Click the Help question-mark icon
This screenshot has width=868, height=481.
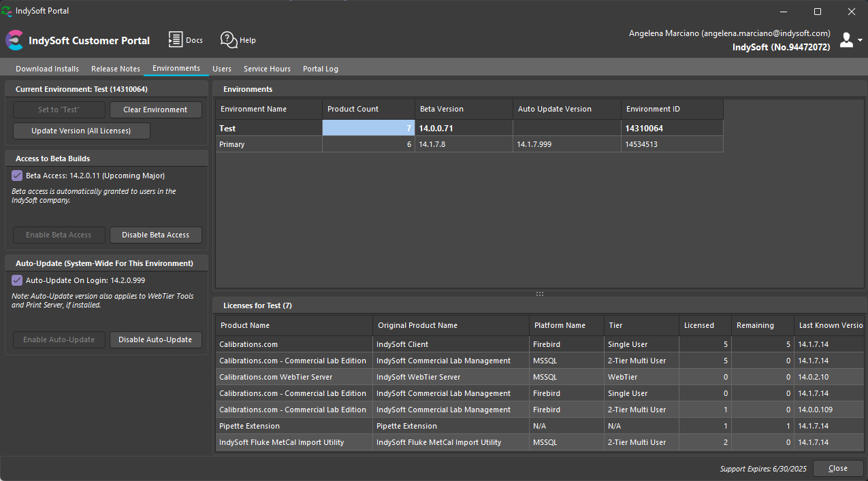(229, 40)
